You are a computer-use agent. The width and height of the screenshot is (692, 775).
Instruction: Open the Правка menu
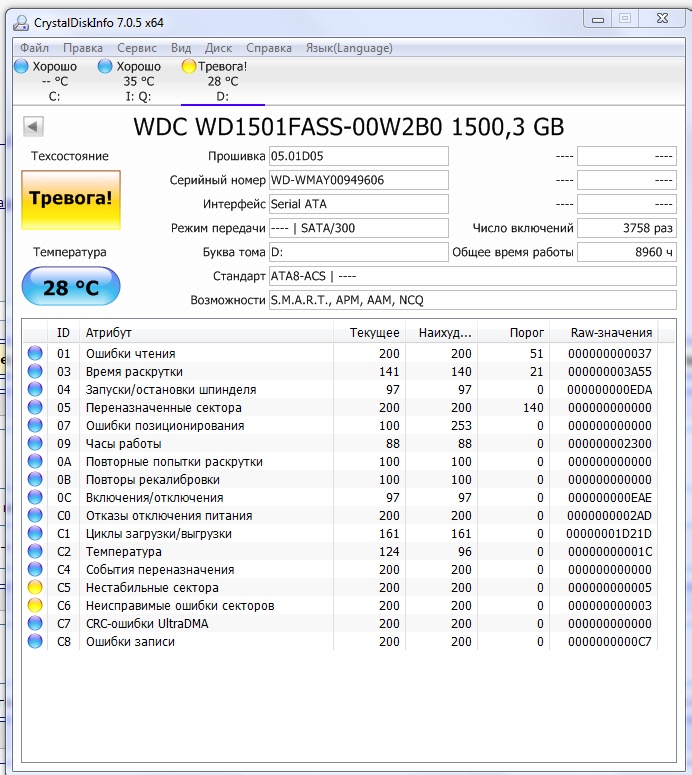[83, 48]
